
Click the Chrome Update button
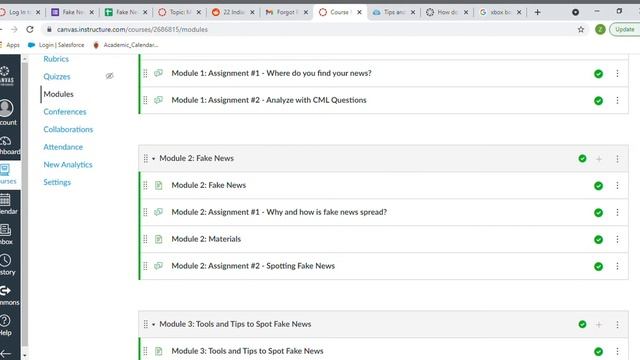click(x=624, y=29)
